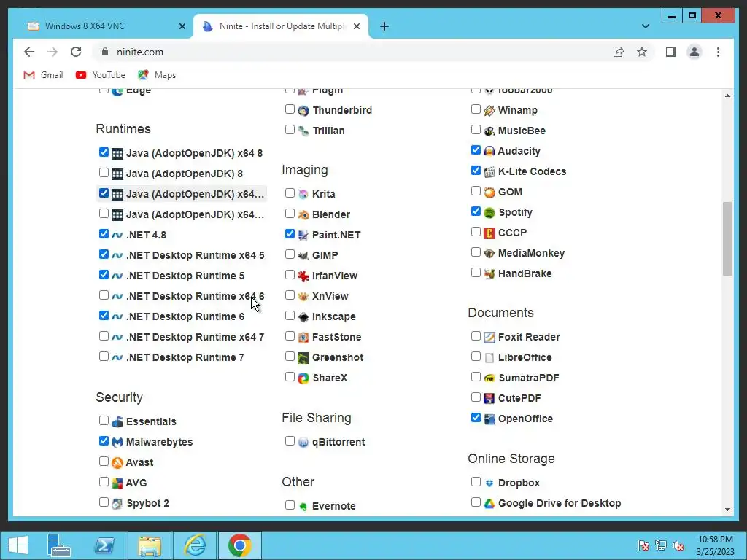Viewport: 747px width, 560px height.
Task: Click the Blender logo icon
Action: click(x=303, y=215)
